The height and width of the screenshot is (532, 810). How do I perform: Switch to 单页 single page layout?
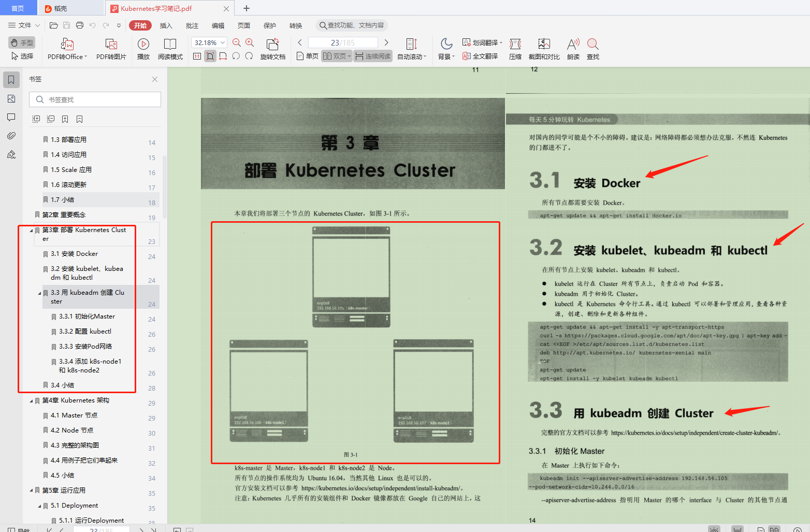(307, 56)
